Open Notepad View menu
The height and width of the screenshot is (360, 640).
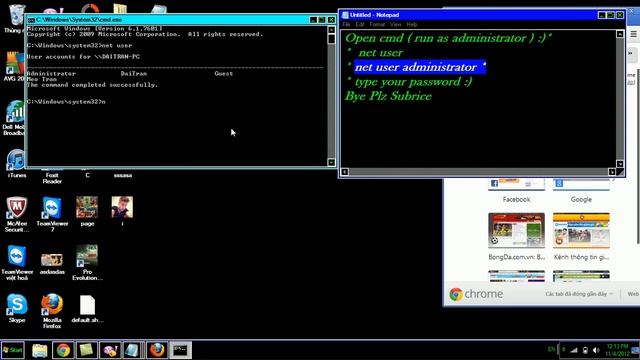pyautogui.click(x=396, y=24)
